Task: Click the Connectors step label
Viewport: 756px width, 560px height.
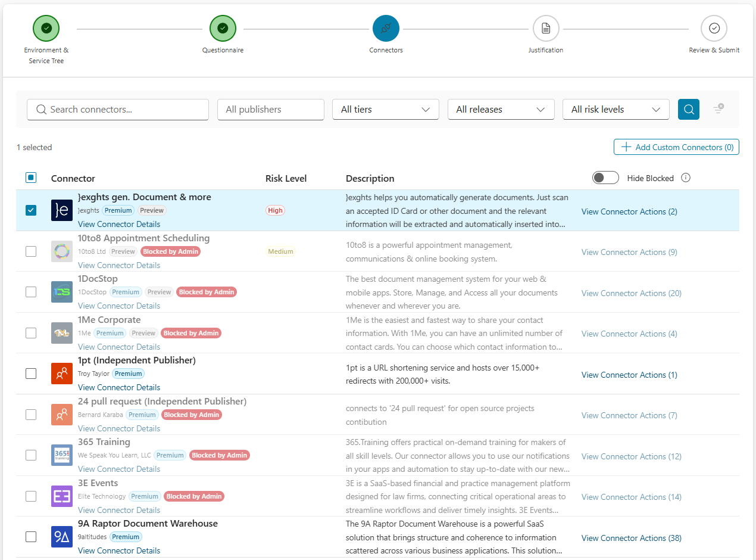Action: click(x=386, y=50)
